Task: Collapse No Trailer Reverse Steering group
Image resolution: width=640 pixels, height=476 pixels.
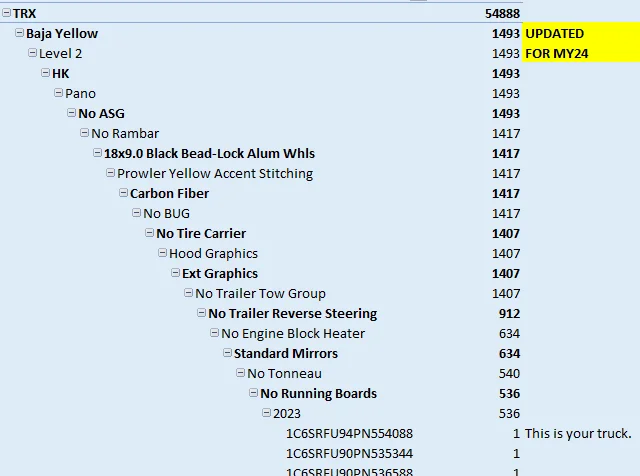Action: 201,313
